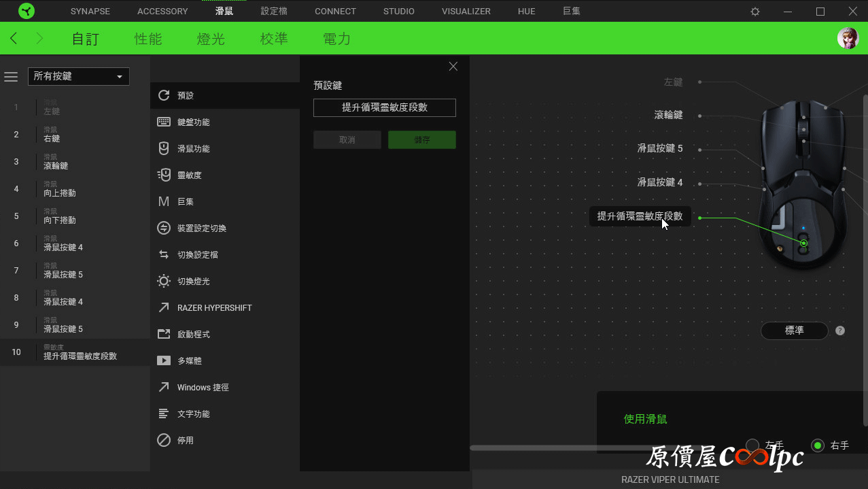Image resolution: width=868 pixels, height=489 pixels.
Task: Switch to the HUE tab
Action: coord(527,12)
